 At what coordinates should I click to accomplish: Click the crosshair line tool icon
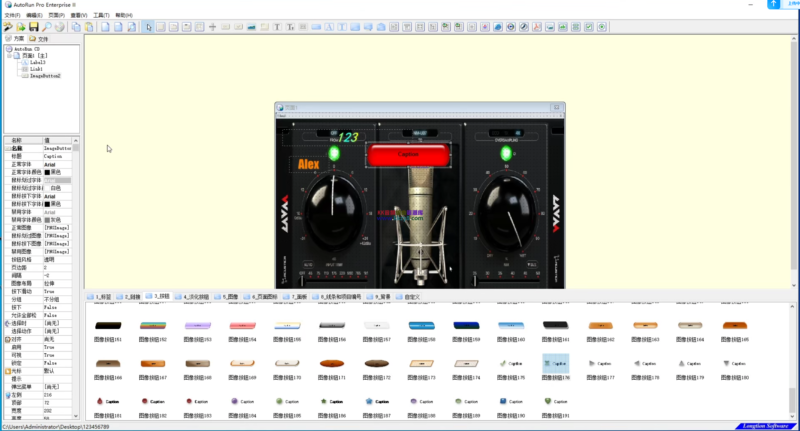pyautogui.click(x=210, y=27)
